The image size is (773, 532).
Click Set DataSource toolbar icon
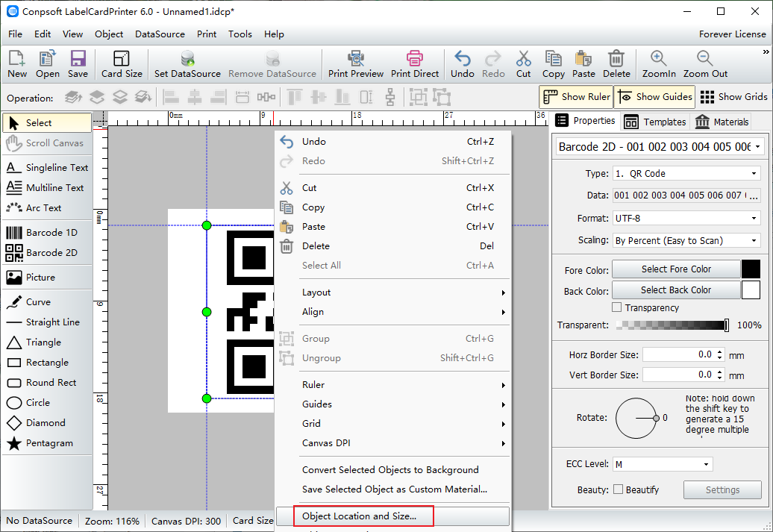click(187, 64)
